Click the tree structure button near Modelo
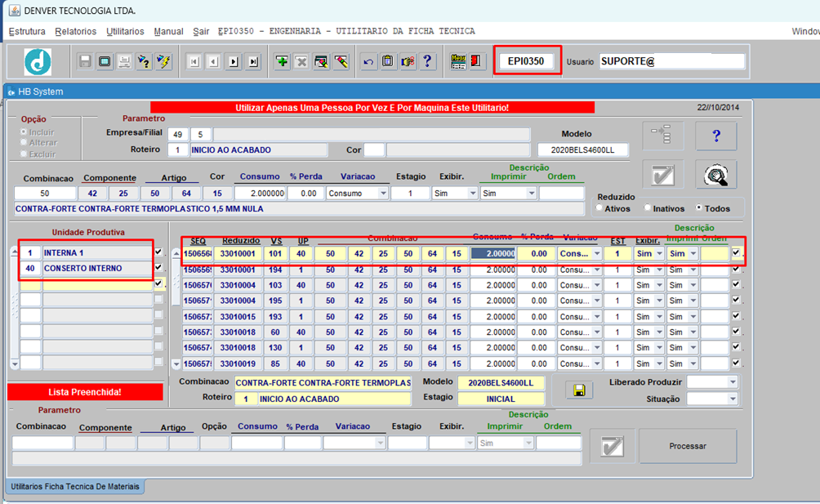820x504 pixels. [662, 136]
